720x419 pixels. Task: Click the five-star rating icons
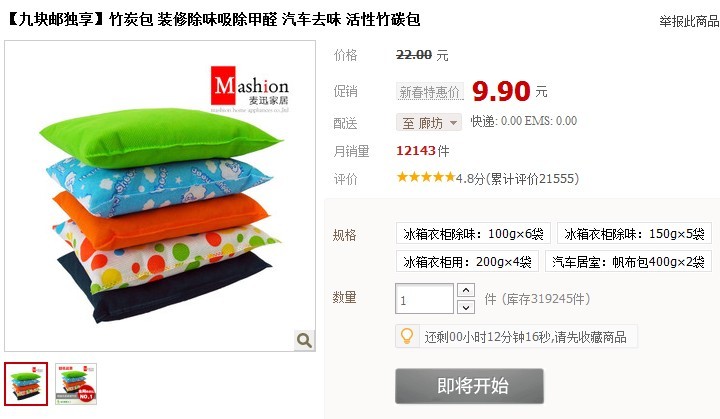(x=426, y=177)
